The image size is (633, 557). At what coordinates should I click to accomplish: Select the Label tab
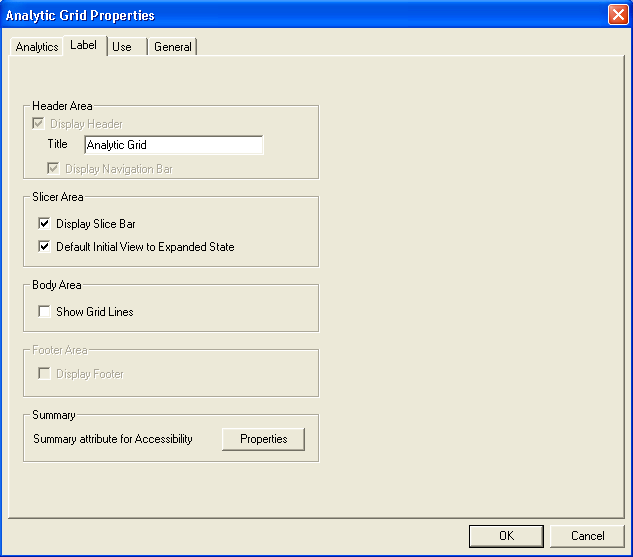click(x=84, y=45)
